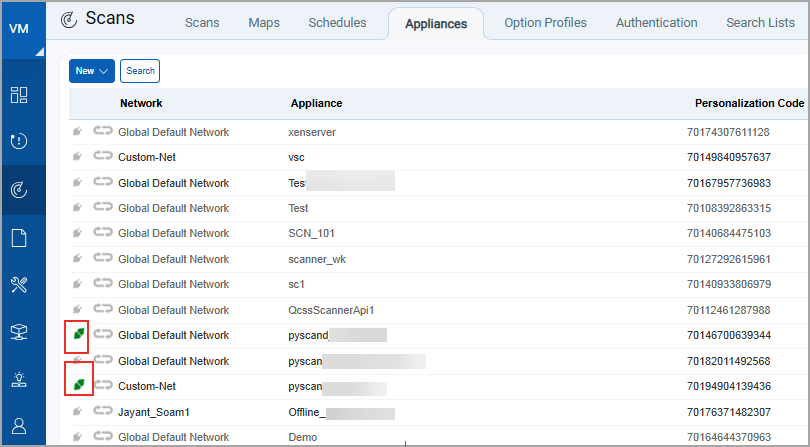
Task: Click personalization code 70140684475103
Action: [728, 234]
